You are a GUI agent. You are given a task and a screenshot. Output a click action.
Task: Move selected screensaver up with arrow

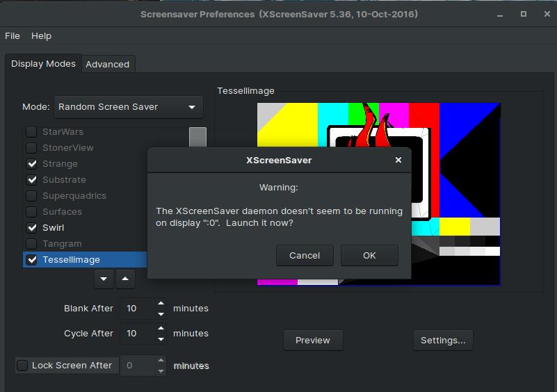tap(125, 279)
